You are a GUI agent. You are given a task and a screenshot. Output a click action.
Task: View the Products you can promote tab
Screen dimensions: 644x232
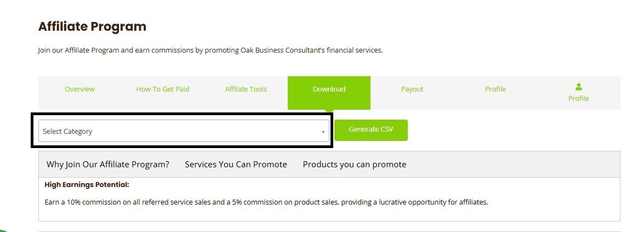pos(354,165)
